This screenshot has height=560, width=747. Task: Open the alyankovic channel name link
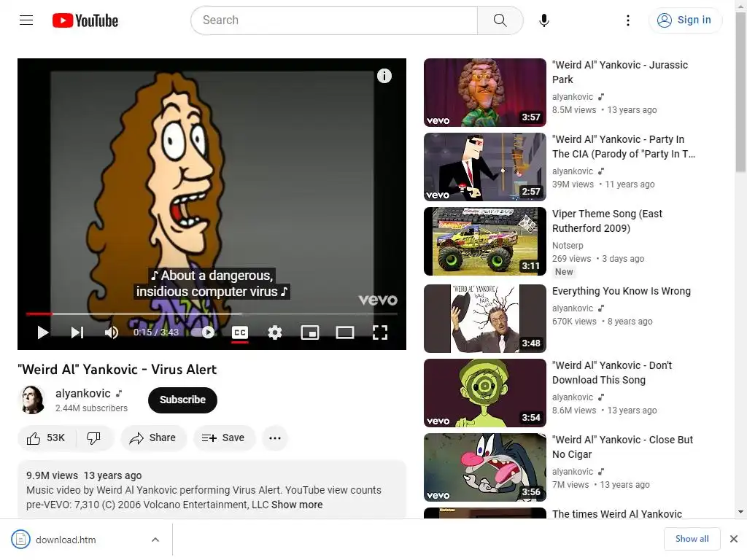(x=83, y=393)
